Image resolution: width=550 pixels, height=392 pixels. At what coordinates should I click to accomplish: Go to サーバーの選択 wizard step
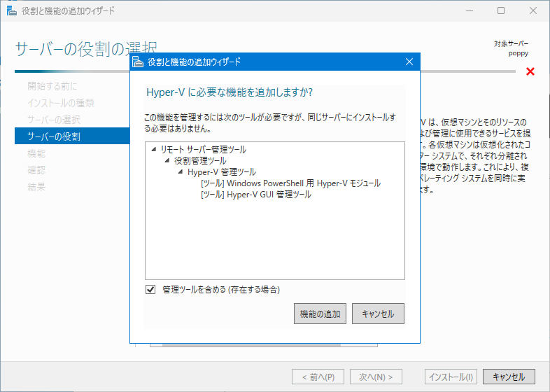(54, 120)
